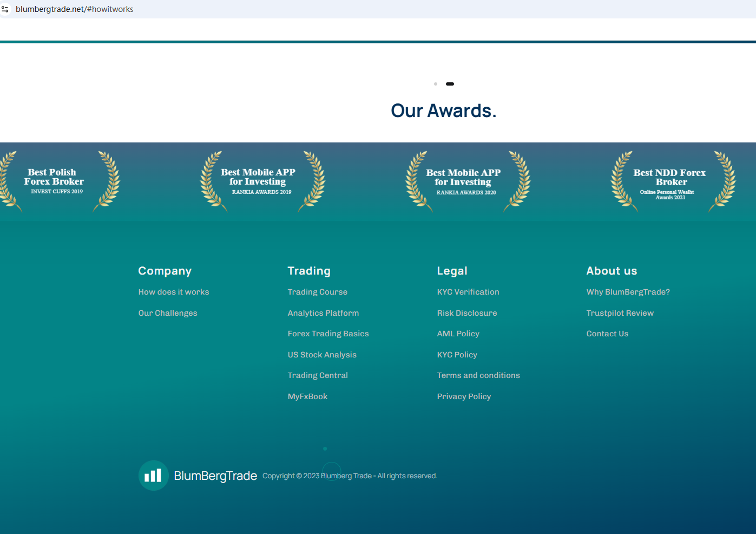
Task: Click the Our Awards. heading
Action: [444, 110]
